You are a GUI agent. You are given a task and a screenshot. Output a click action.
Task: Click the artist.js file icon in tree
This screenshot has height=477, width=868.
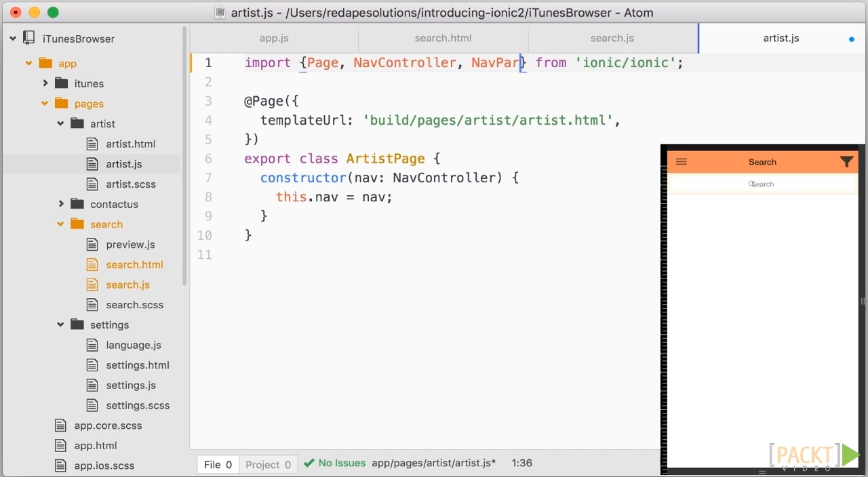(93, 164)
